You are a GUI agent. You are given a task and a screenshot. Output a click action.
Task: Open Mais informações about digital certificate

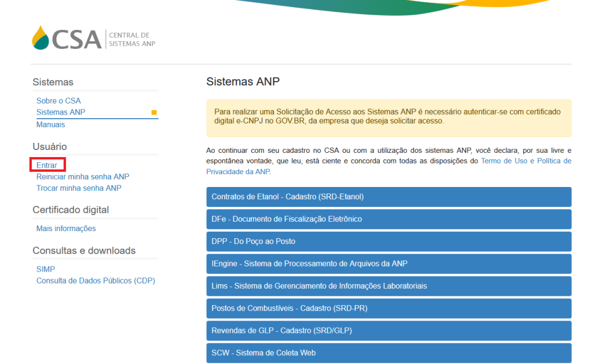tap(66, 228)
